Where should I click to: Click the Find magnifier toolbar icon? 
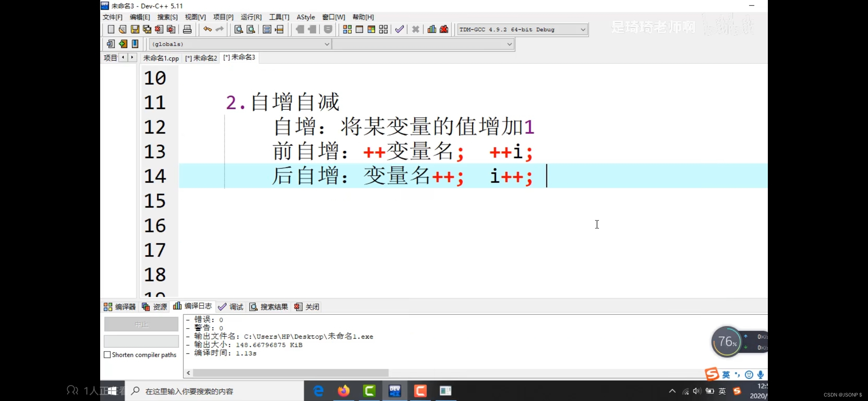239,29
